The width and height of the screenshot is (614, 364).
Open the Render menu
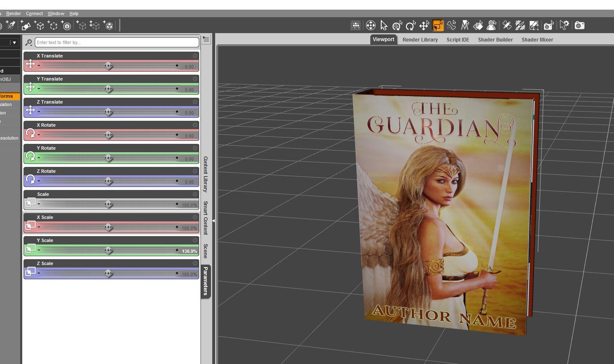tap(13, 13)
